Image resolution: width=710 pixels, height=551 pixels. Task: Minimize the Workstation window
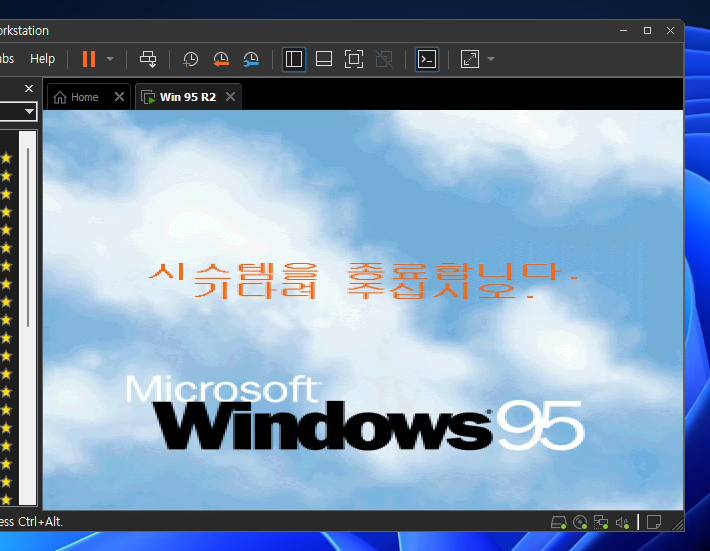click(624, 30)
